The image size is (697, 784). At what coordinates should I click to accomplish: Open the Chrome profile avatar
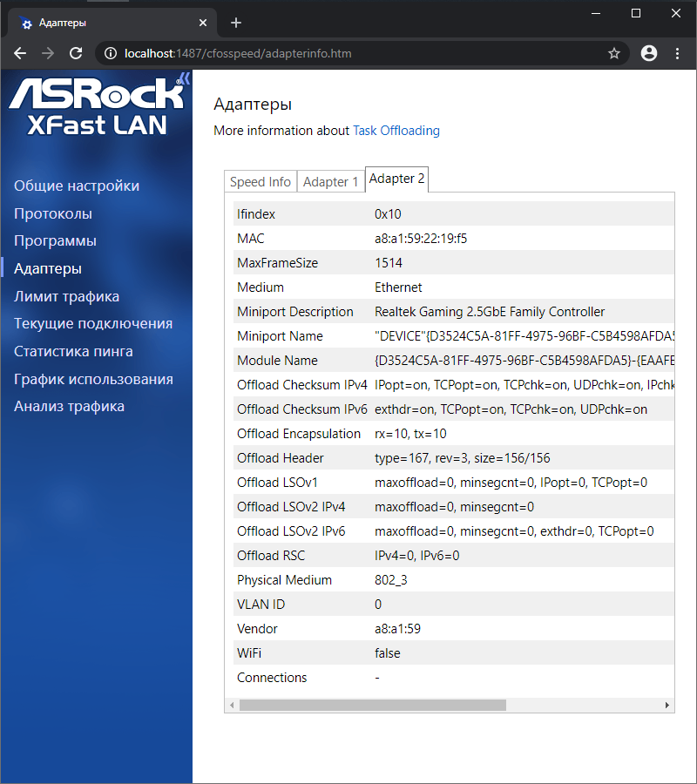click(x=648, y=53)
